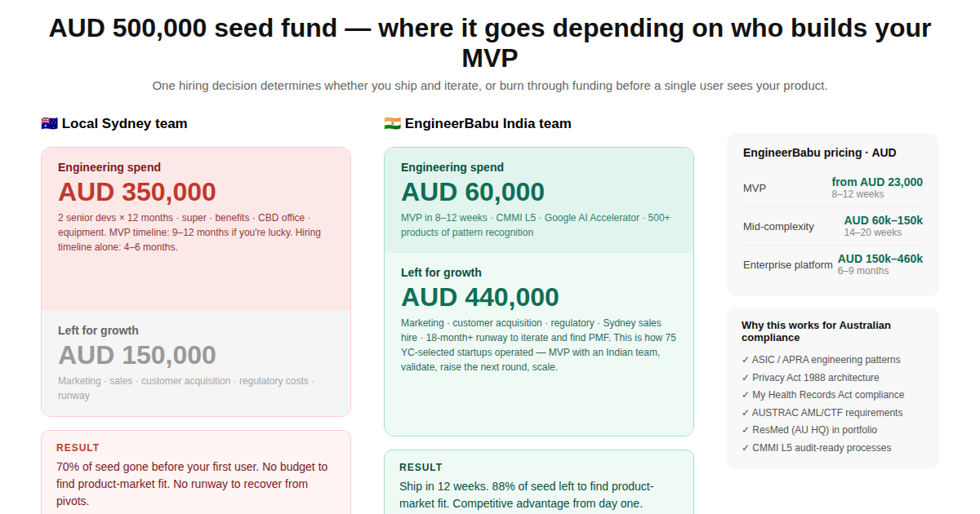Click 'Left for growth' label in green section
This screenshot has width=980, height=514.
441,273
